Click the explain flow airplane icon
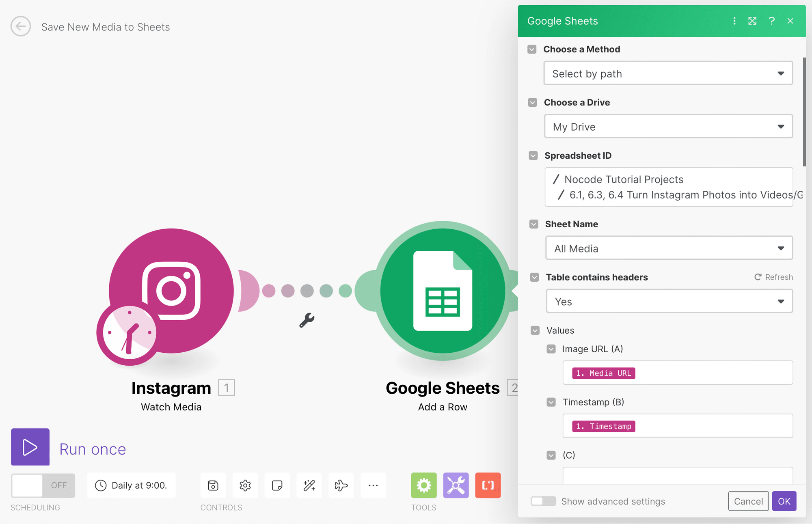812x524 pixels. click(341, 485)
